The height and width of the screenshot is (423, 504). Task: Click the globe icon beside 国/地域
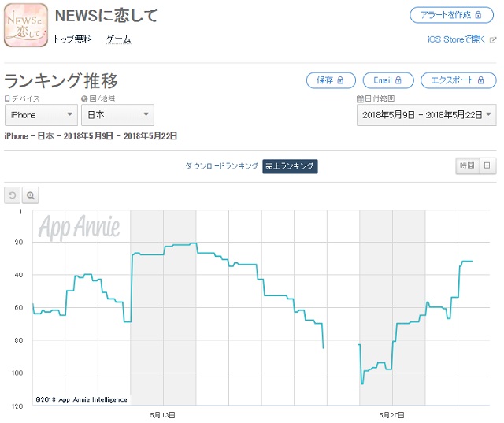tap(84, 99)
